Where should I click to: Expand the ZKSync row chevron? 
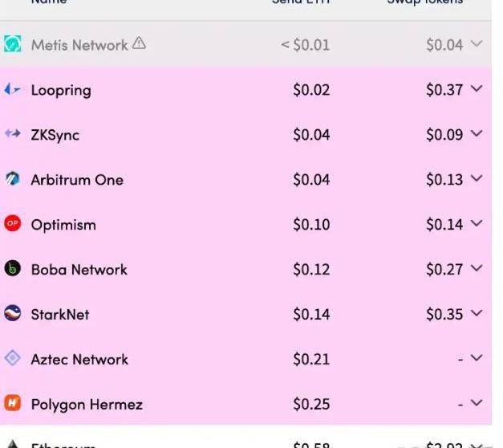477,134
